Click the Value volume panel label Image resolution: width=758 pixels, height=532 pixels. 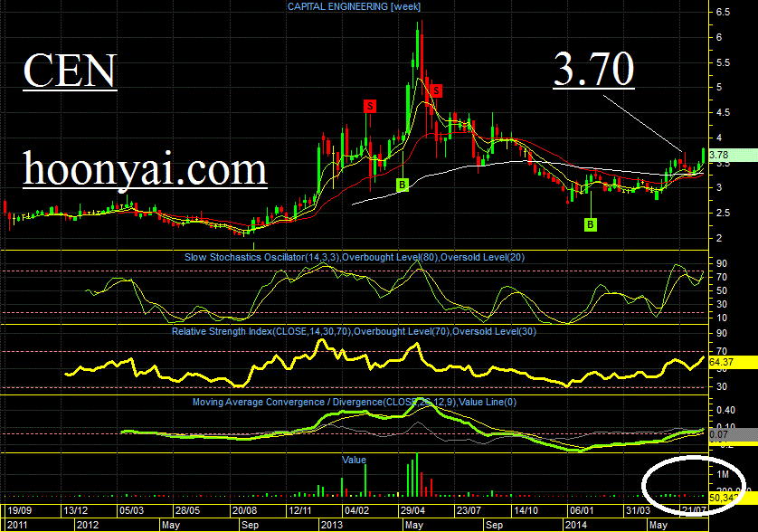pyautogui.click(x=354, y=460)
